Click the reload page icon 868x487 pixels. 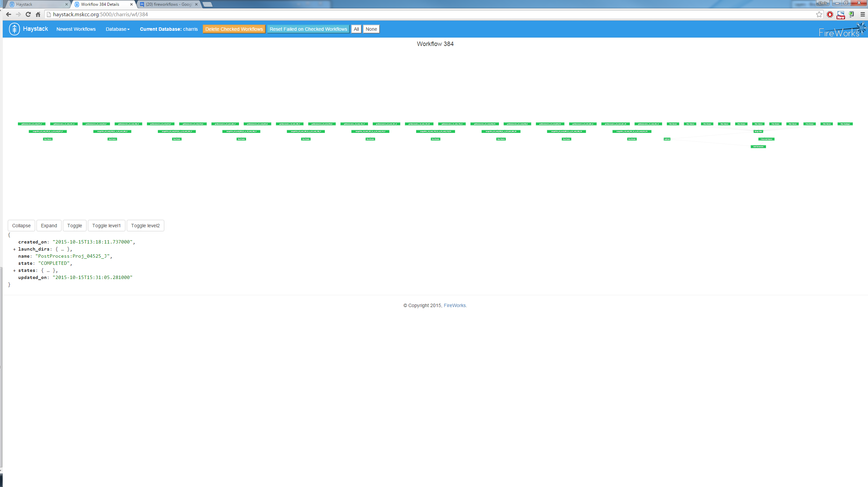pos(27,14)
